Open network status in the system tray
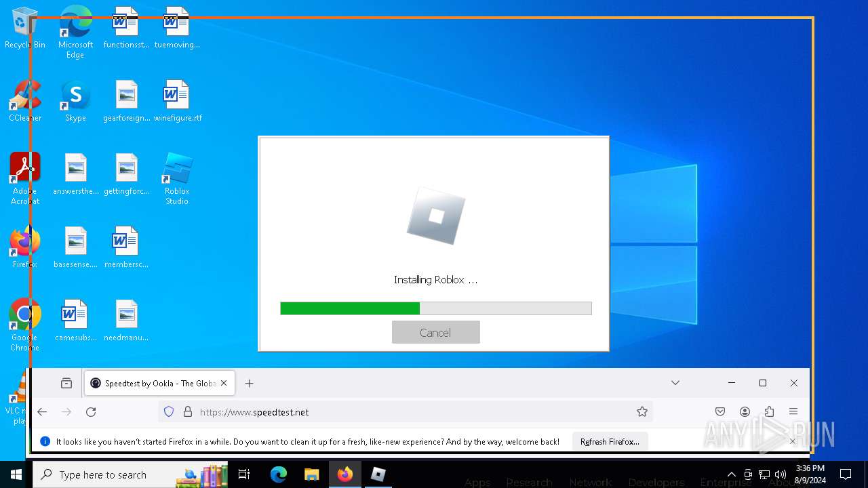The width and height of the screenshot is (868, 488). (764, 474)
